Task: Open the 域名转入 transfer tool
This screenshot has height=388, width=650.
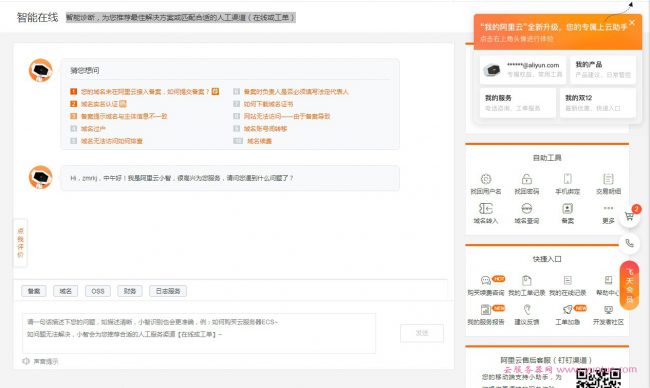Action: pyautogui.click(x=486, y=213)
